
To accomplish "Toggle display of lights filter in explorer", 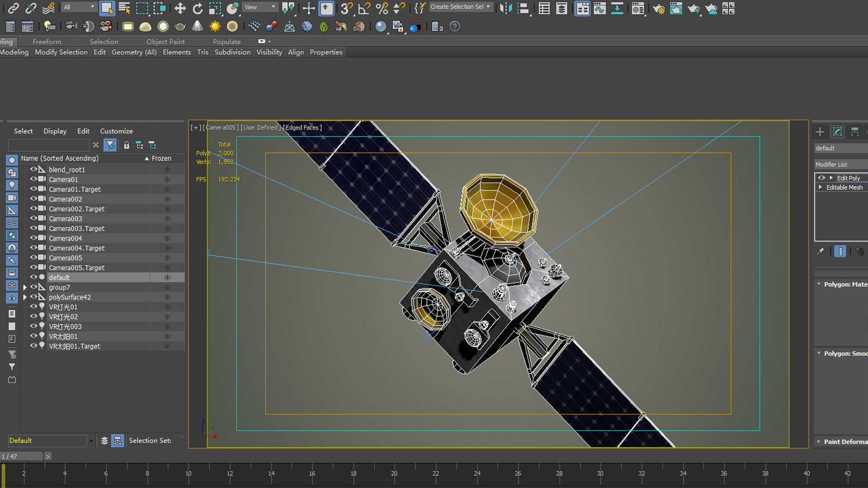I will click(12, 185).
